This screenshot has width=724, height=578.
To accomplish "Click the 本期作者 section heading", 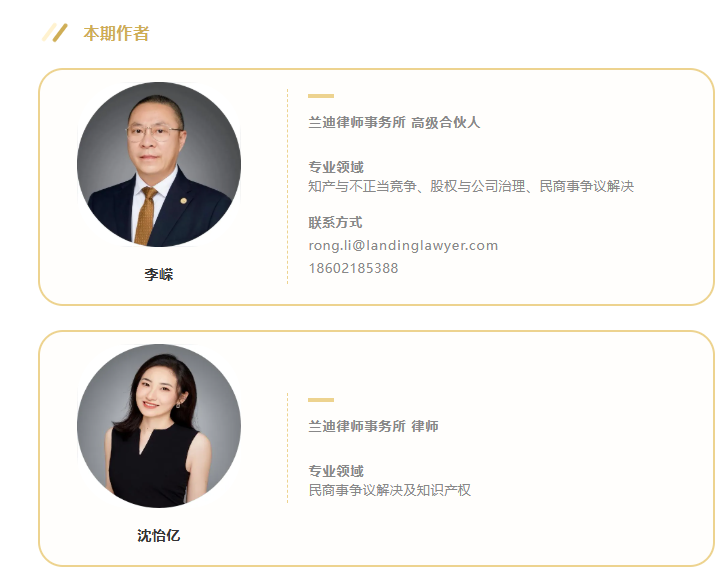I will pyautogui.click(x=116, y=33).
